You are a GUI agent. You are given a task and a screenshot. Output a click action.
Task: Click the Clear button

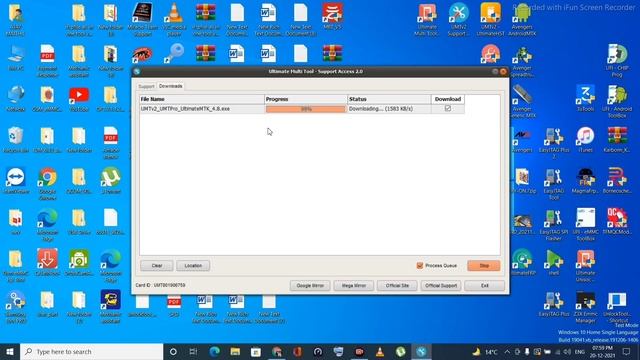tap(157, 266)
